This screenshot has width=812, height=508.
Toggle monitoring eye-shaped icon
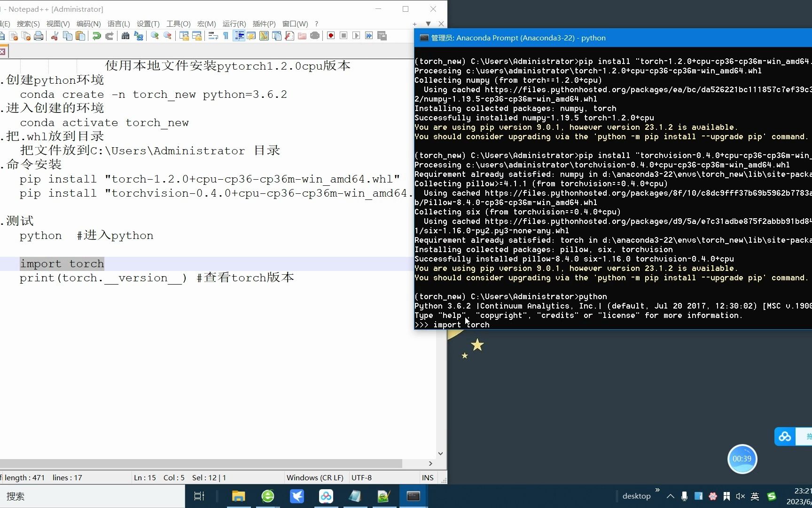click(x=315, y=36)
